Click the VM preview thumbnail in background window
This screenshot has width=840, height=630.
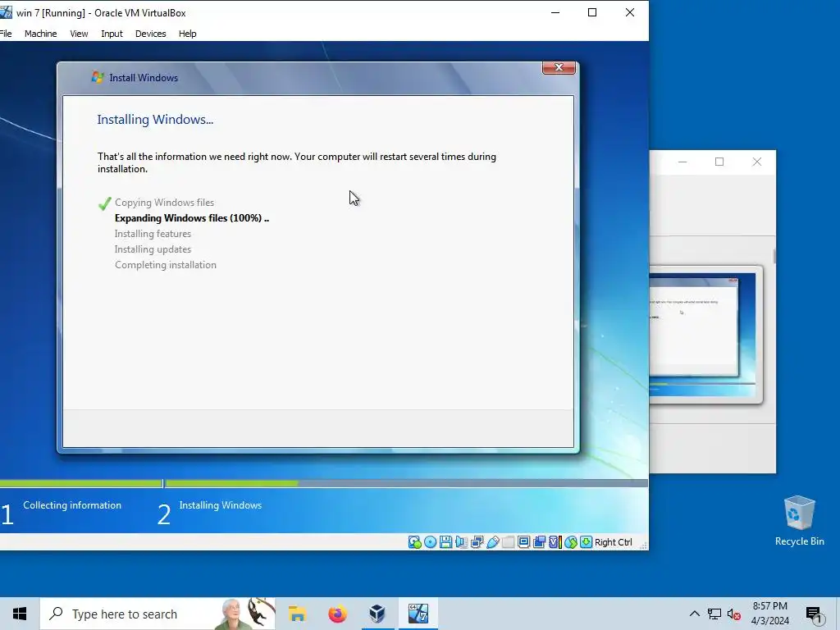(705, 335)
